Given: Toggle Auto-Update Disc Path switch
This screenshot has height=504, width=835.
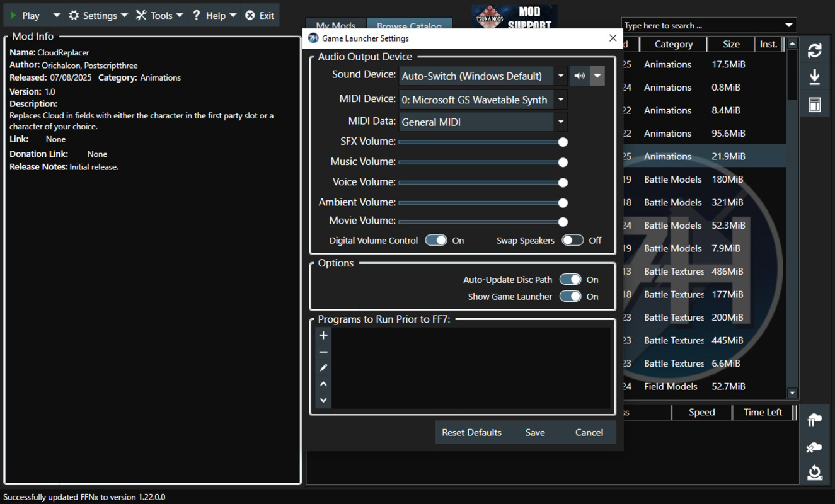Looking at the screenshot, I should (570, 279).
